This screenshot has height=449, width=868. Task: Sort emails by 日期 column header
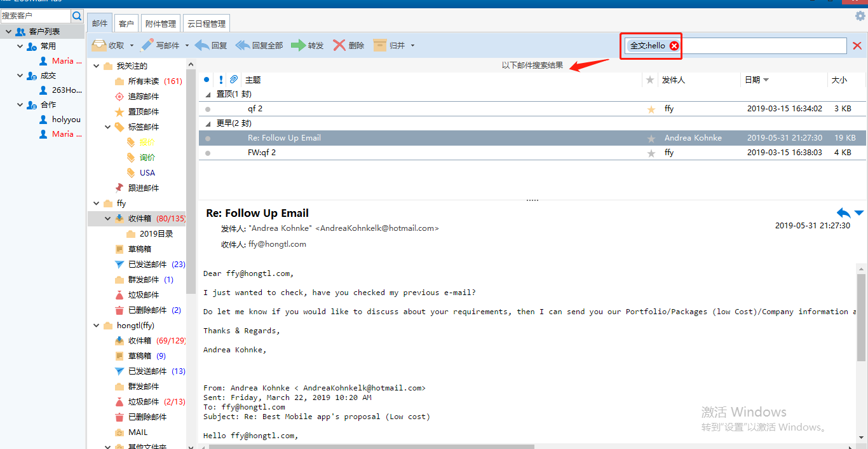[752, 79]
